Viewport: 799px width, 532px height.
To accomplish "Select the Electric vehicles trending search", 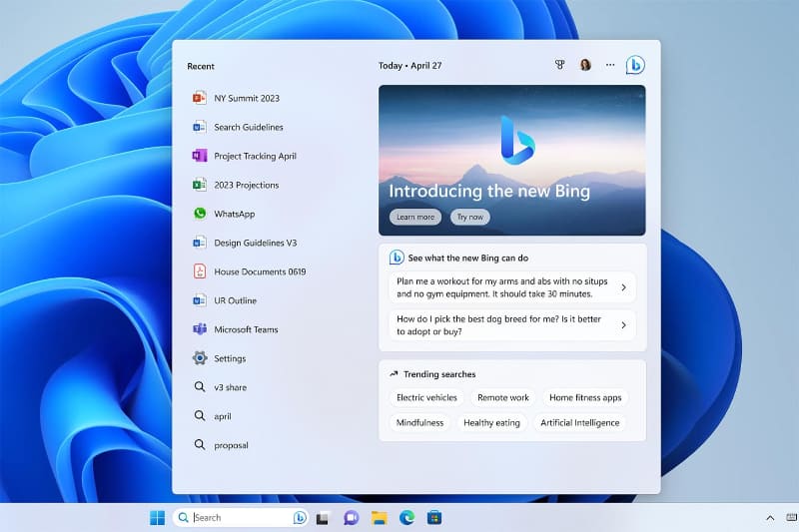I will point(426,397).
